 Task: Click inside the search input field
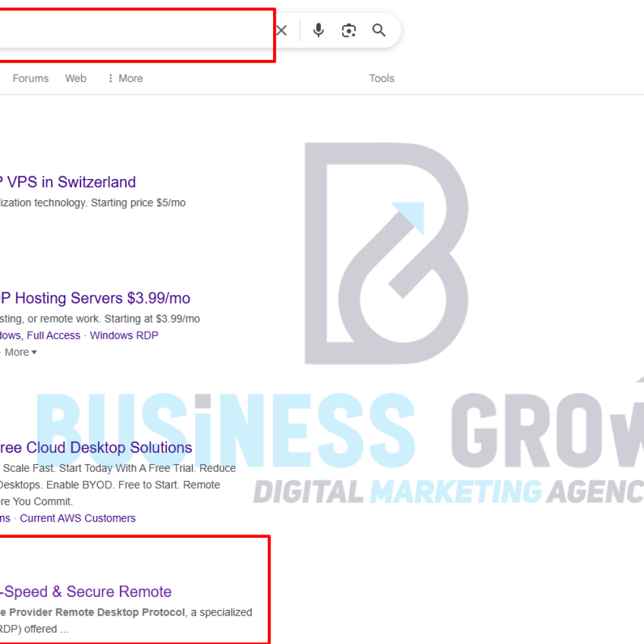(x=135, y=30)
